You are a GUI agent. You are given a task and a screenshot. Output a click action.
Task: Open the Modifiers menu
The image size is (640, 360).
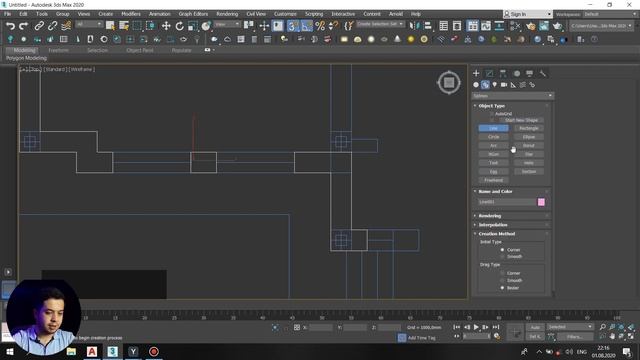tap(131, 14)
